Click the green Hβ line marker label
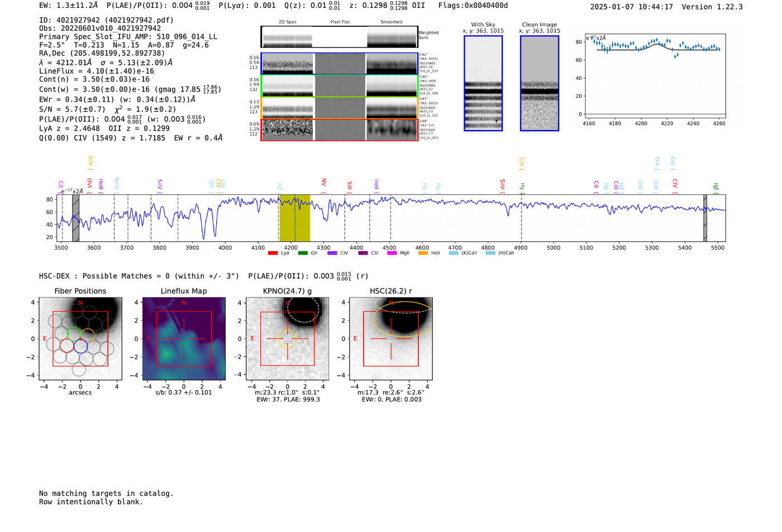This screenshot has width=782, height=532. 716,188
